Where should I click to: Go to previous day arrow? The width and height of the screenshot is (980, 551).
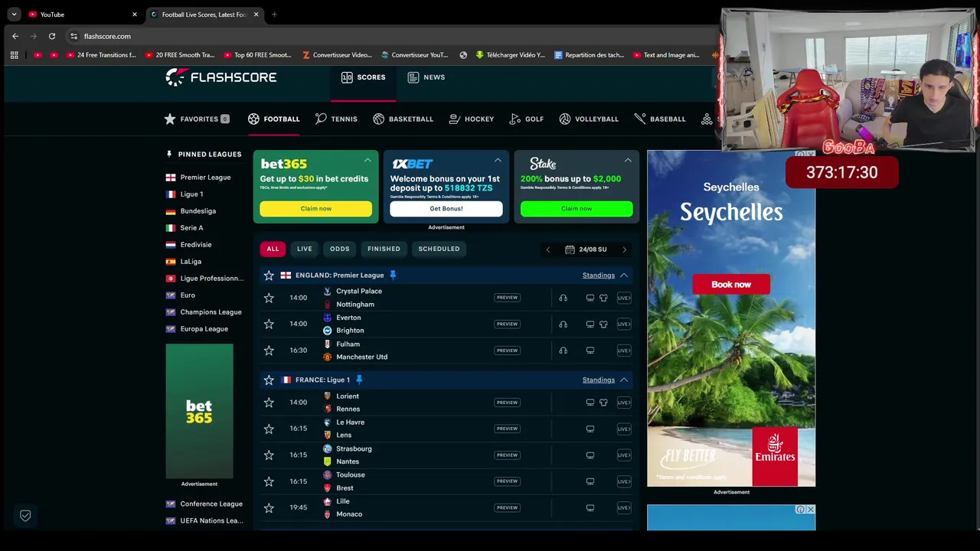coord(547,249)
